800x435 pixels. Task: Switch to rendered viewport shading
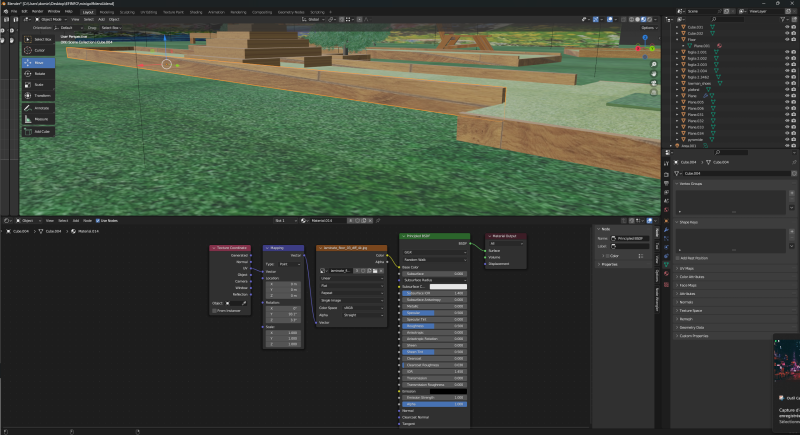pos(649,19)
